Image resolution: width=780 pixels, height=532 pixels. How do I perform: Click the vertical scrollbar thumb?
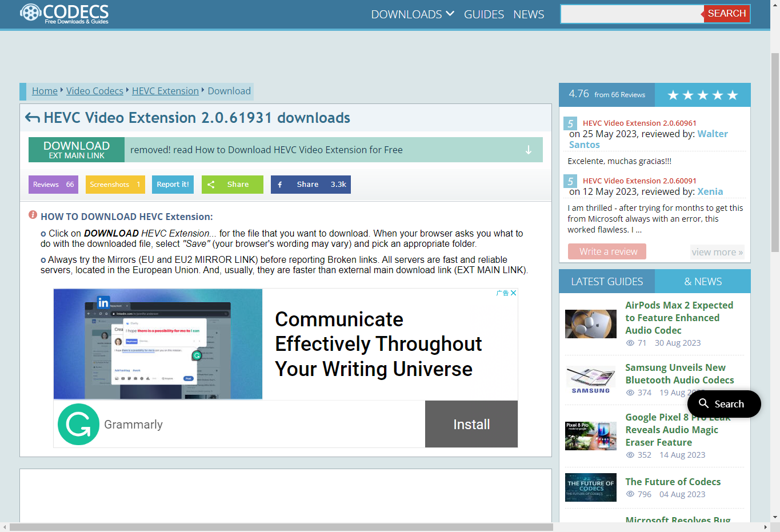775,152
